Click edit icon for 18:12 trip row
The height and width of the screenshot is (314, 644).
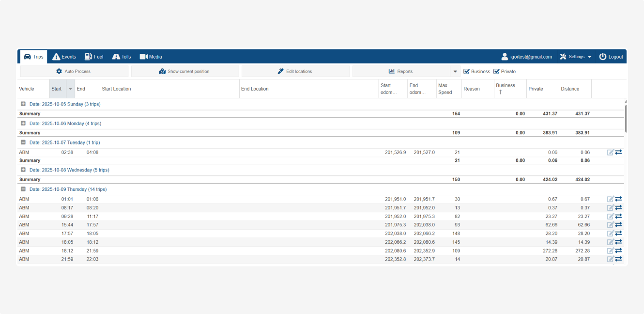point(610,251)
